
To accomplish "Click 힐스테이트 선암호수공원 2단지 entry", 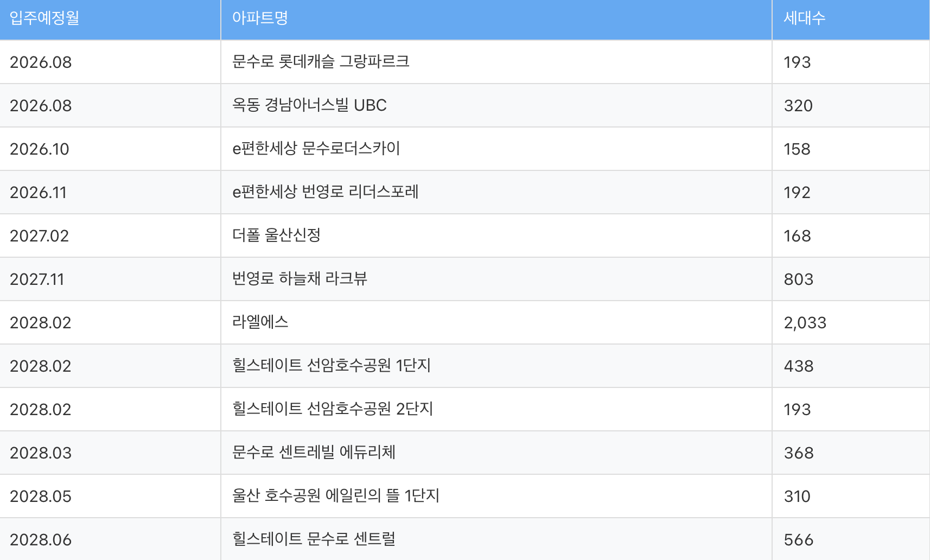I will [x=333, y=409].
